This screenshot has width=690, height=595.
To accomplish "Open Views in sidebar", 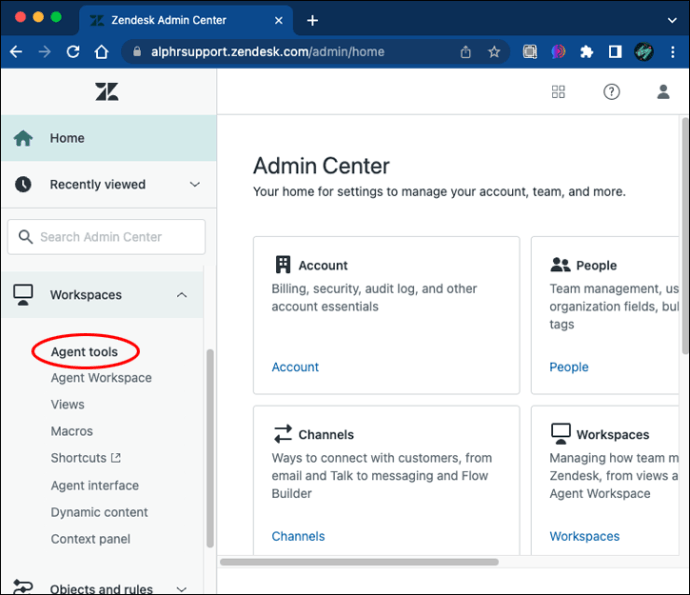I will pyautogui.click(x=67, y=404).
